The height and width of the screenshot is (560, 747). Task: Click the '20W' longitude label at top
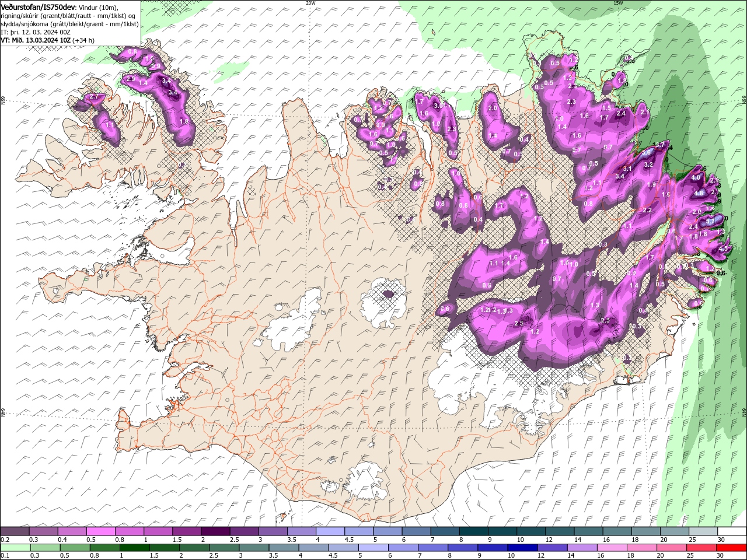click(x=310, y=3)
